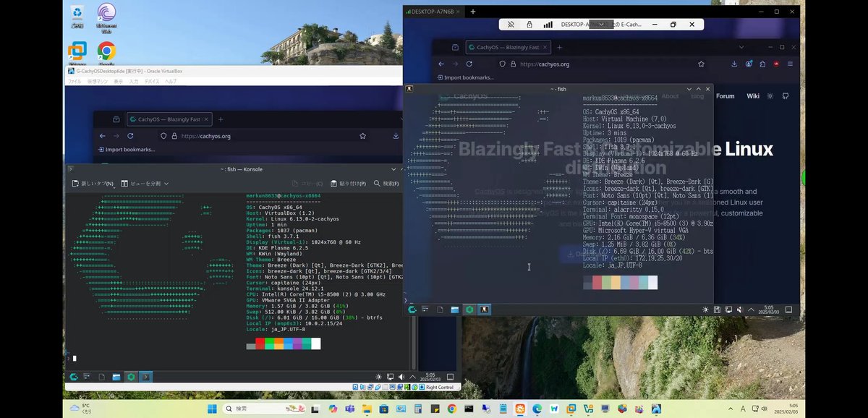Open the Recycle Bin desktop icon
The image size is (868, 418).
(x=77, y=15)
